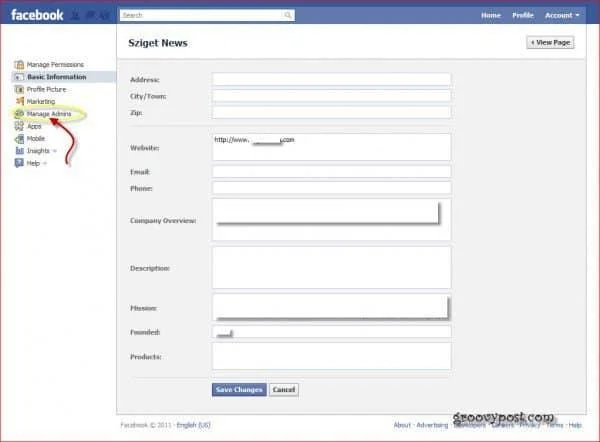600x442 pixels.
Task: Expand the Insights dropdown arrow
Action: pos(55,151)
